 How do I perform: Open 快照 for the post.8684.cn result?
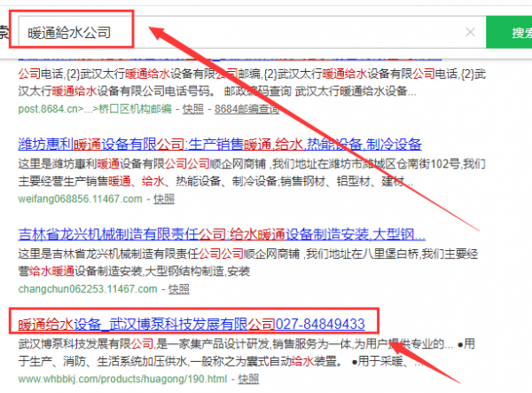point(192,109)
